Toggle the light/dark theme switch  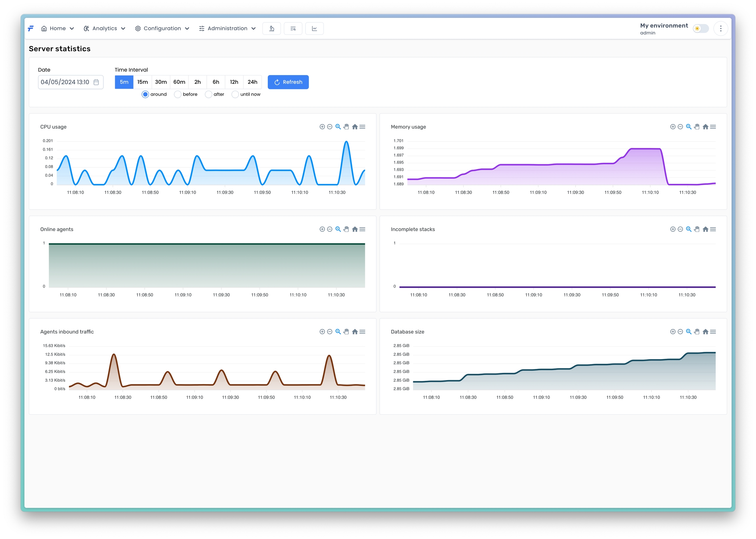tap(700, 29)
